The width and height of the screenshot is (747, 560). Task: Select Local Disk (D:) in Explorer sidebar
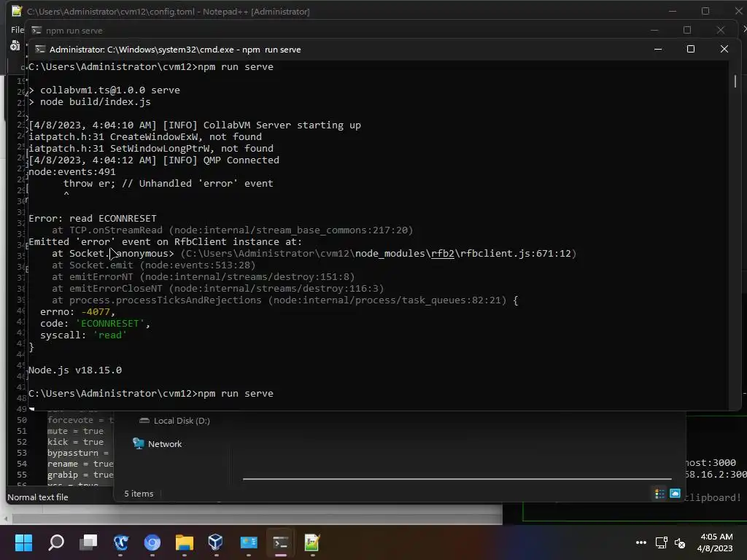pos(182,421)
